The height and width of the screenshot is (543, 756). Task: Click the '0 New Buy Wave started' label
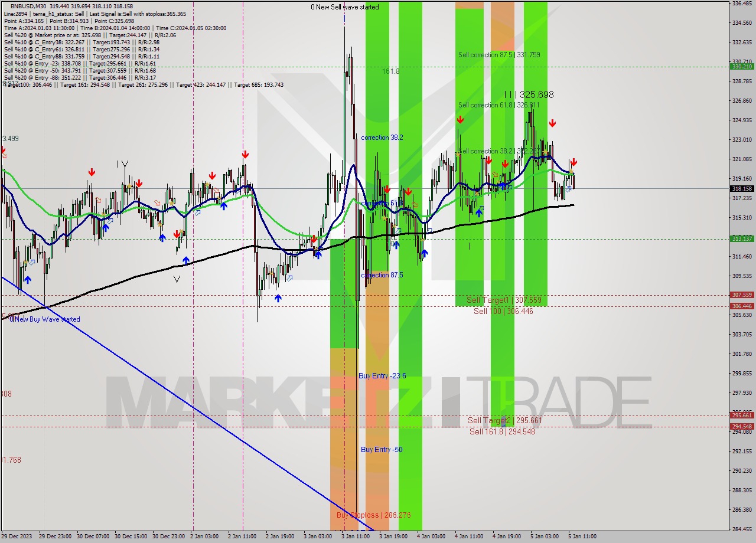tap(45, 320)
